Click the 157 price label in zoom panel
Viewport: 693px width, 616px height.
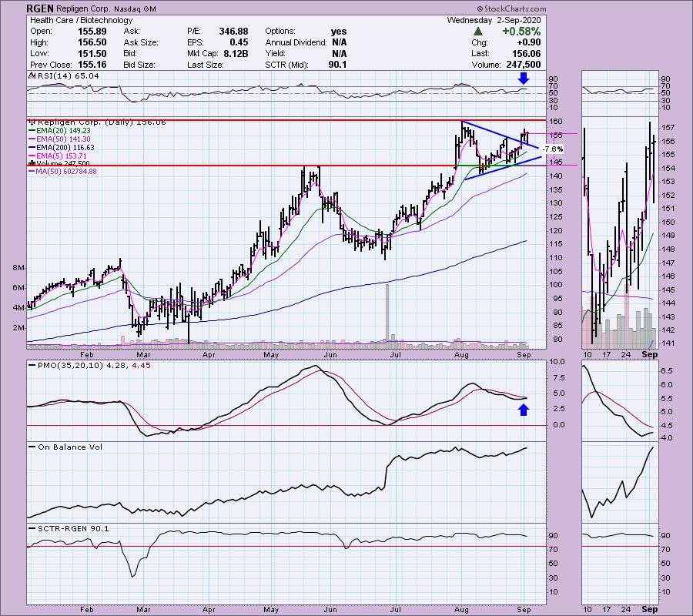click(x=668, y=128)
